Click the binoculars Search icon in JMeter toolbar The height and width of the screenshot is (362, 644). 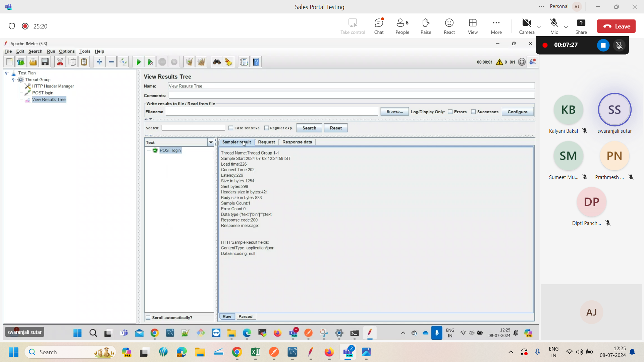point(217,62)
